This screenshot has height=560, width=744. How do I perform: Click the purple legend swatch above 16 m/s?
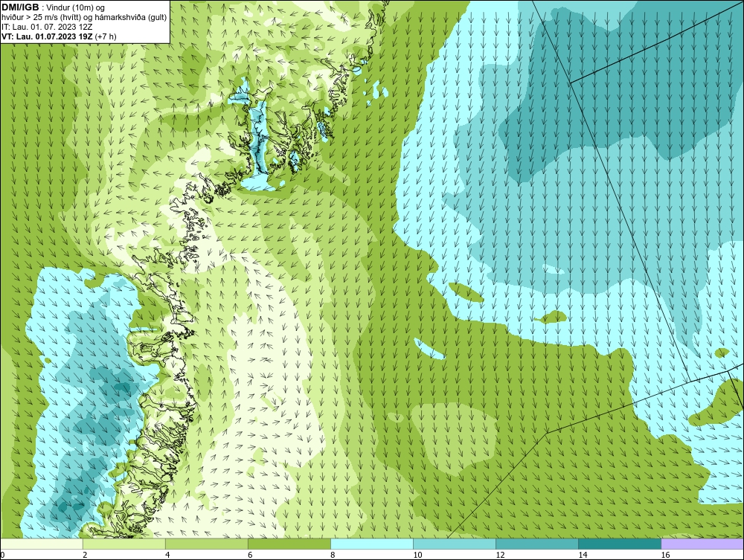click(x=702, y=544)
